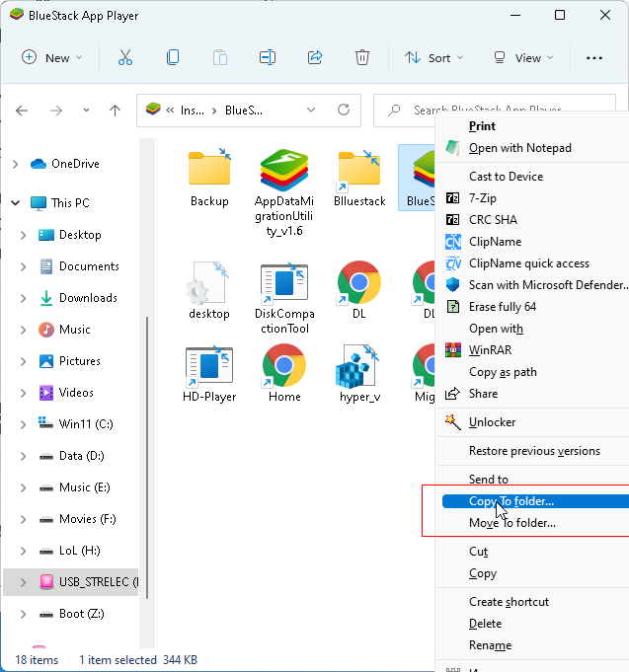
Task: Click the Ins... breadcrumb in address bar
Action: pyautogui.click(x=193, y=111)
